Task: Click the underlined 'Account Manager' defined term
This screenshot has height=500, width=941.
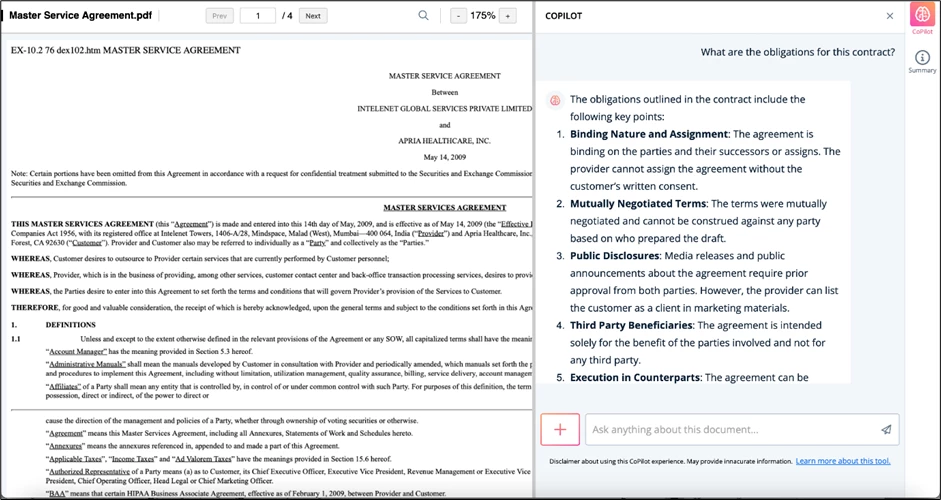Action: pos(78,351)
